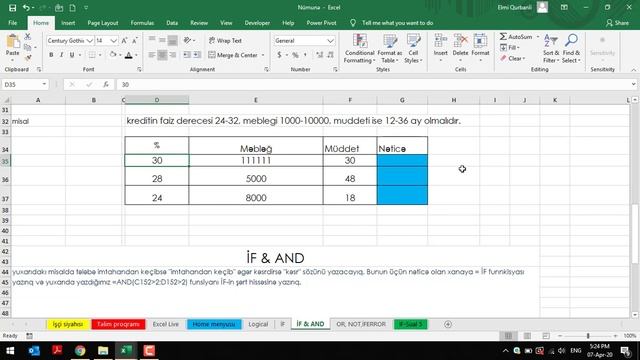Expand the Name Box dropdown arrow
640x360 pixels.
(44, 84)
